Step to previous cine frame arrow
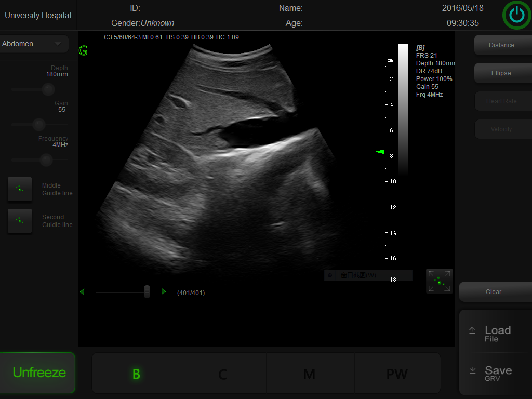 pos(82,292)
